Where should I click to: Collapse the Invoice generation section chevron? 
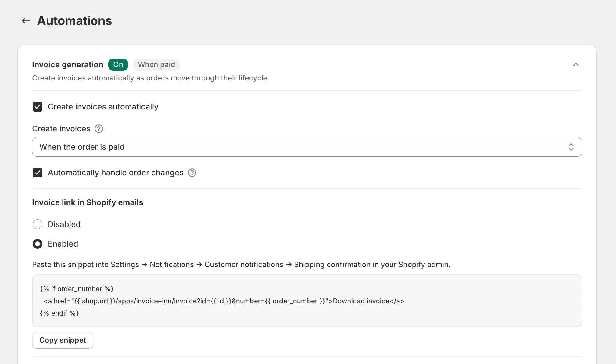576,65
